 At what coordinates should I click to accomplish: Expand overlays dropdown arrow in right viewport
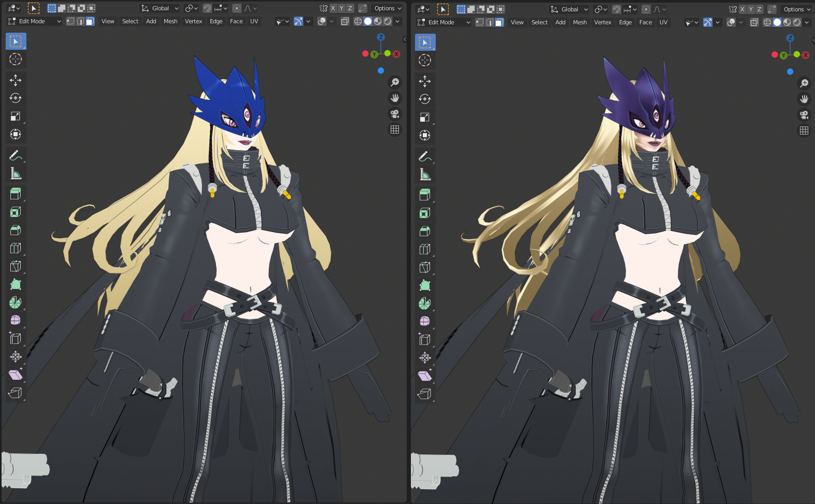[x=741, y=22]
